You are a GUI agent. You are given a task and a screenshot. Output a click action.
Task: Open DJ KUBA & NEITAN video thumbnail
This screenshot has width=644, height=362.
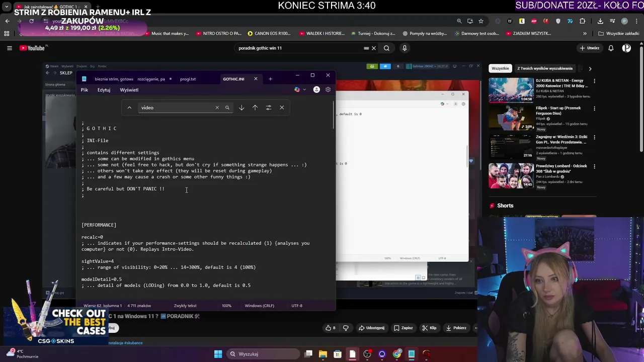coord(511,89)
